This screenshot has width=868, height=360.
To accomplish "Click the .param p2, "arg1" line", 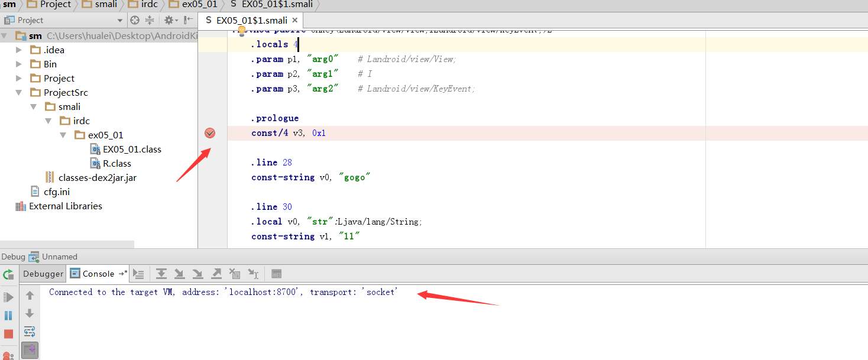I will [312, 74].
